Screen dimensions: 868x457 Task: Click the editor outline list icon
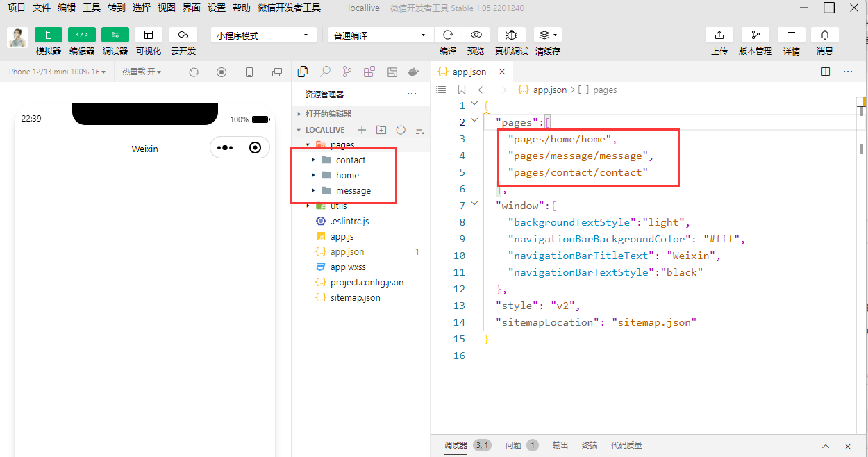click(440, 90)
